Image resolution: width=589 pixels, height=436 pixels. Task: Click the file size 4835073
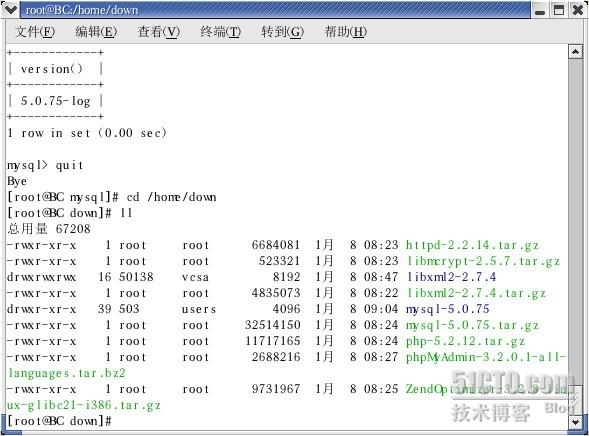pos(276,293)
